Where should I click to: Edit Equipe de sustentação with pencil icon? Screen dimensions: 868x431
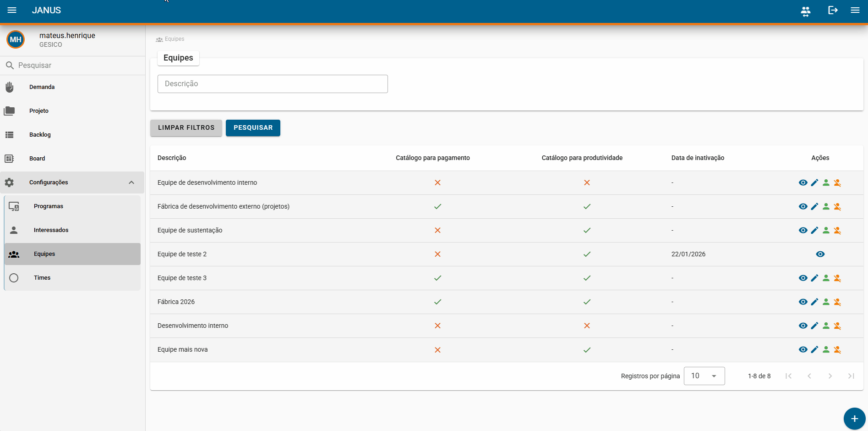point(814,230)
